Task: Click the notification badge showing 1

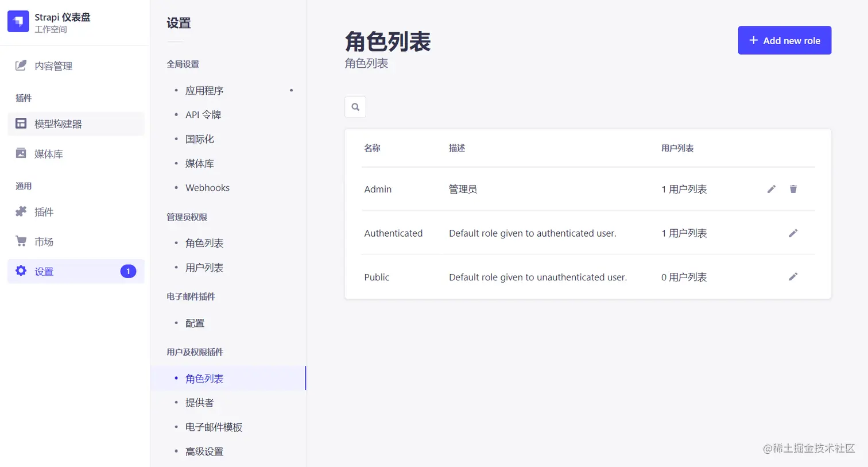Action: [x=128, y=271]
